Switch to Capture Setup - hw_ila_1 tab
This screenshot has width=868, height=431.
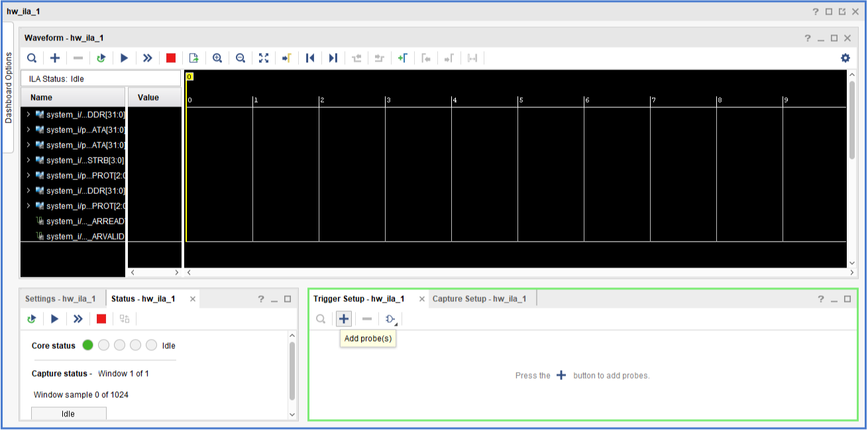[480, 299]
